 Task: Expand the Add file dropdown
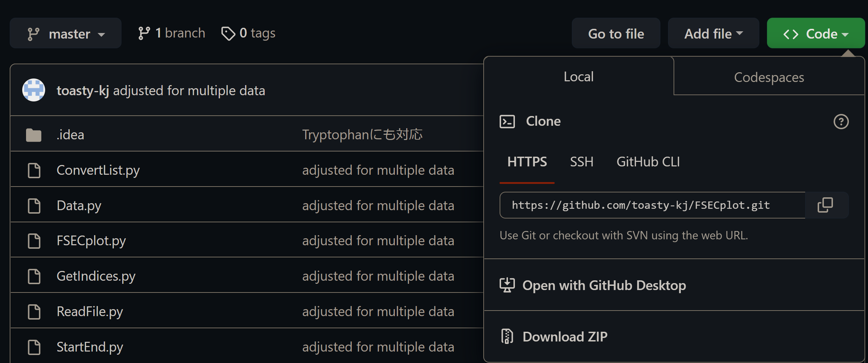pyautogui.click(x=713, y=33)
